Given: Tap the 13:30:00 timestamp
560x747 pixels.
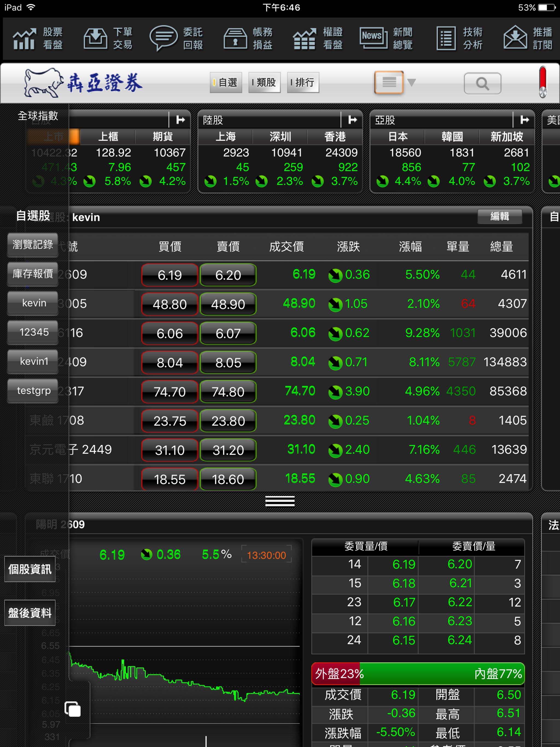Looking at the screenshot, I should (x=267, y=555).
